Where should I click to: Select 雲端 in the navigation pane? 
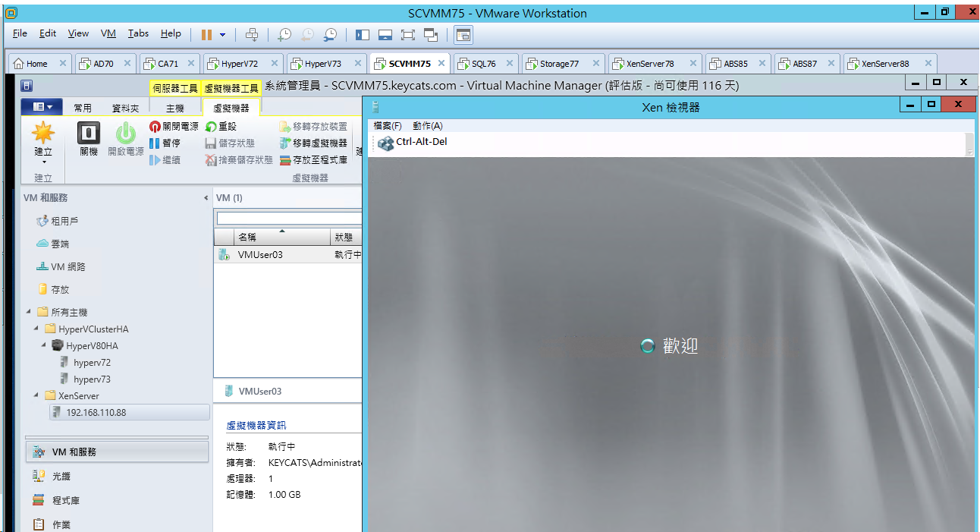click(53, 244)
